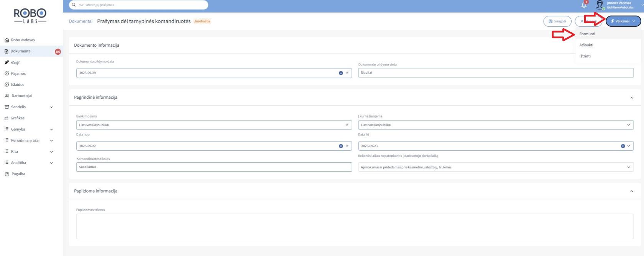
Task: Click the Juodraštis status badge
Action: (x=202, y=21)
